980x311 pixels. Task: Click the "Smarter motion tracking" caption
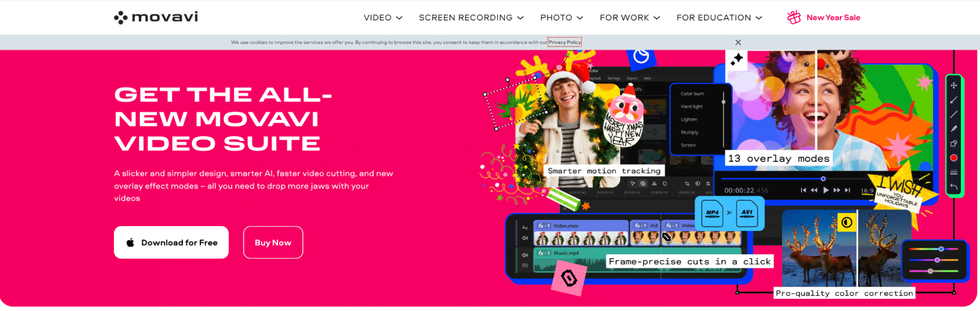click(x=604, y=171)
